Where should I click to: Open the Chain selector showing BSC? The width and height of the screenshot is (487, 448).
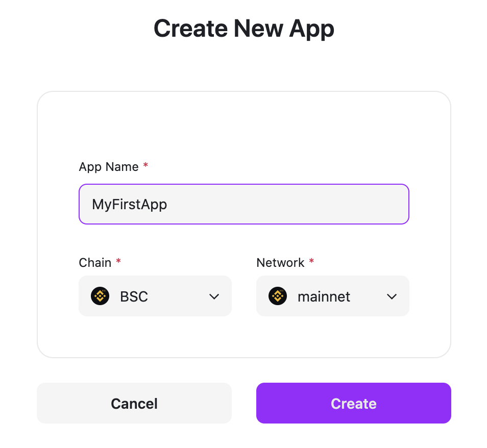tap(155, 296)
